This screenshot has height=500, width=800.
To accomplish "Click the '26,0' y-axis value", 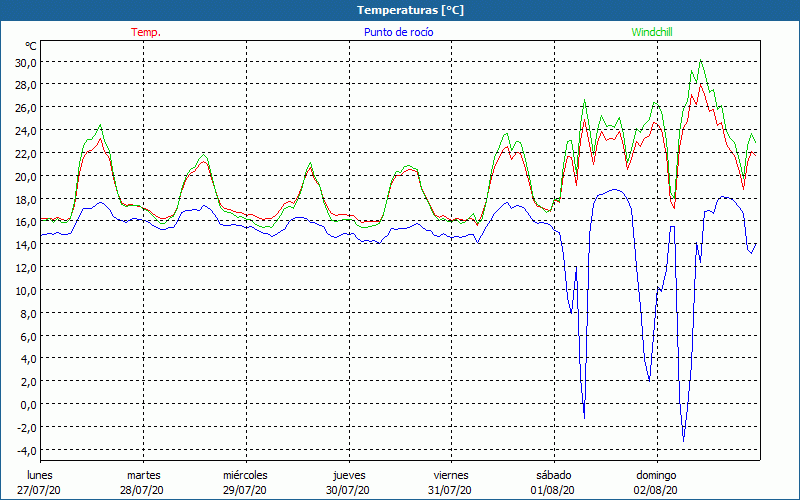I will coord(26,108).
